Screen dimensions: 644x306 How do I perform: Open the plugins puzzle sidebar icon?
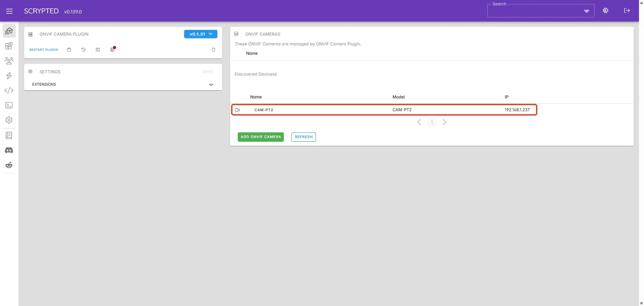(9, 46)
